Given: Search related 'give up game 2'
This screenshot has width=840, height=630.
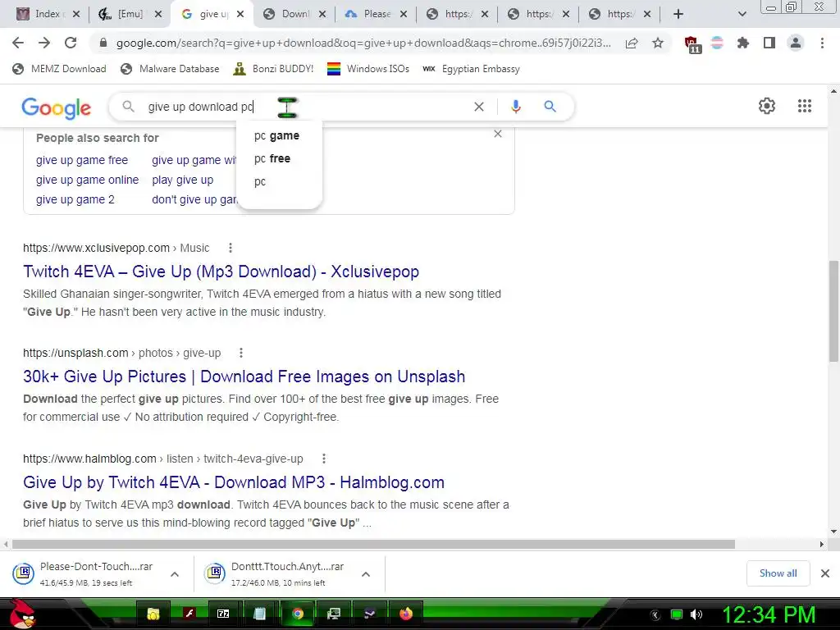Looking at the screenshot, I should pos(75,200).
